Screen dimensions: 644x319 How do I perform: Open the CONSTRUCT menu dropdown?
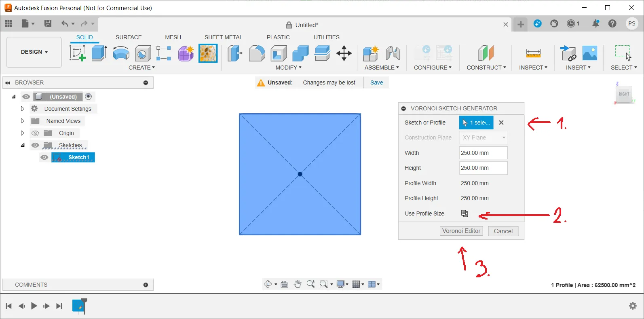[x=486, y=68]
